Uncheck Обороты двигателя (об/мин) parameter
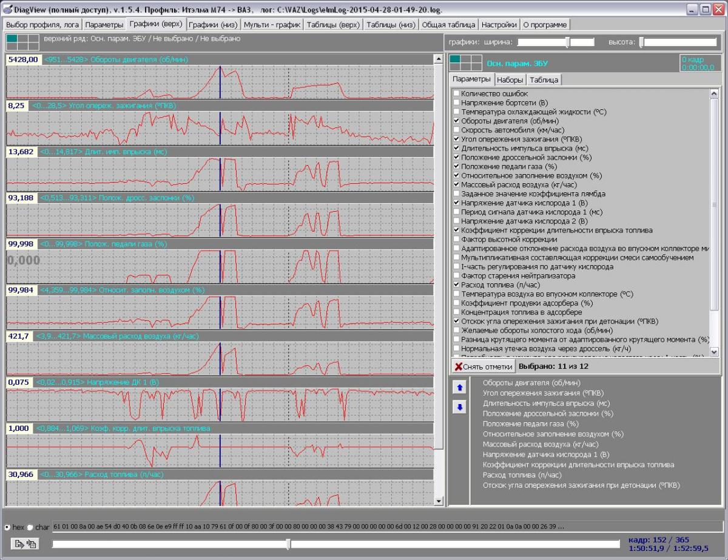 pos(456,121)
